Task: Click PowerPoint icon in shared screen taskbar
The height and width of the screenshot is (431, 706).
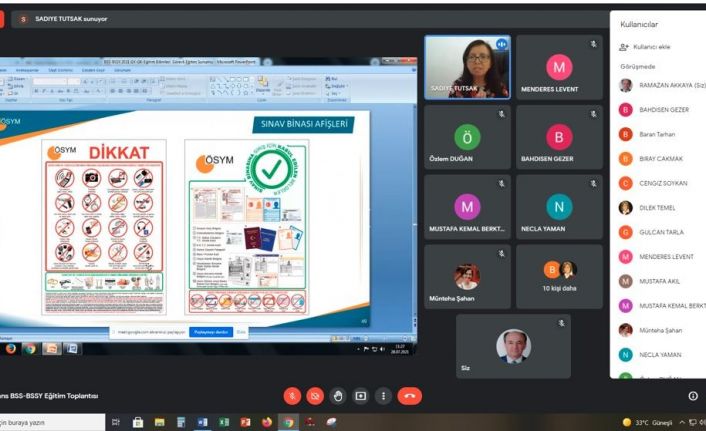Action: click(x=51, y=349)
